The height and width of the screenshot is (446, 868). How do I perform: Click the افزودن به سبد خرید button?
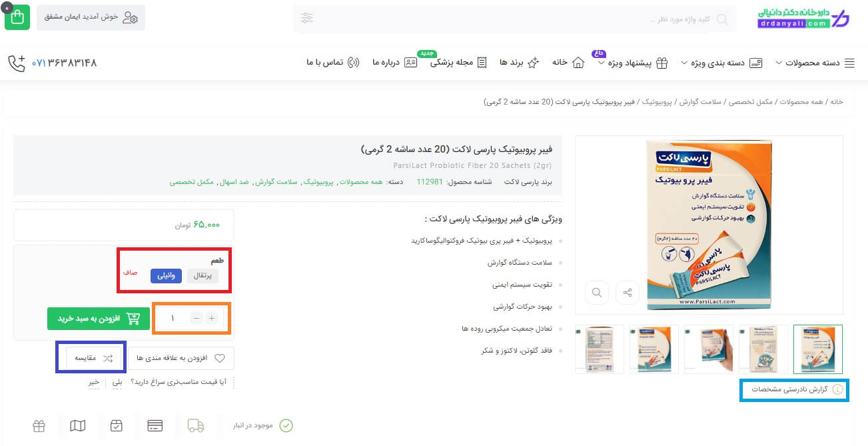[x=98, y=319]
